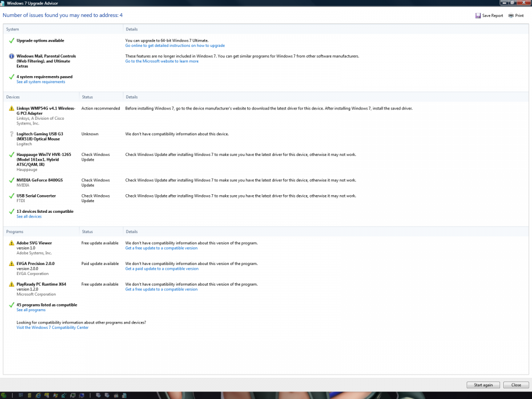The width and height of the screenshot is (532, 399).
Task: Visit the Windows 7 Compatibility Center
Action: tap(52, 328)
